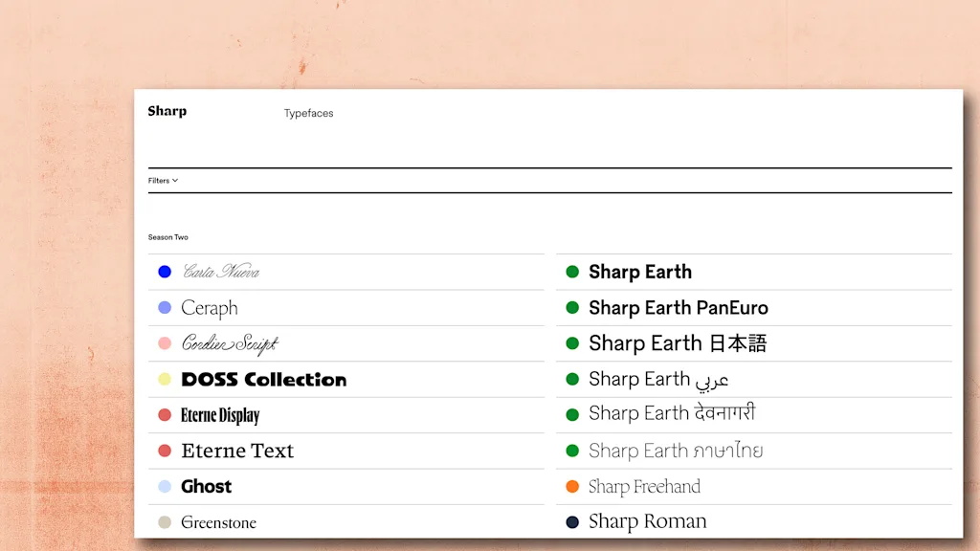Viewport: 980px width, 551px height.
Task: Expand the Filters dropdown
Action: tap(163, 180)
